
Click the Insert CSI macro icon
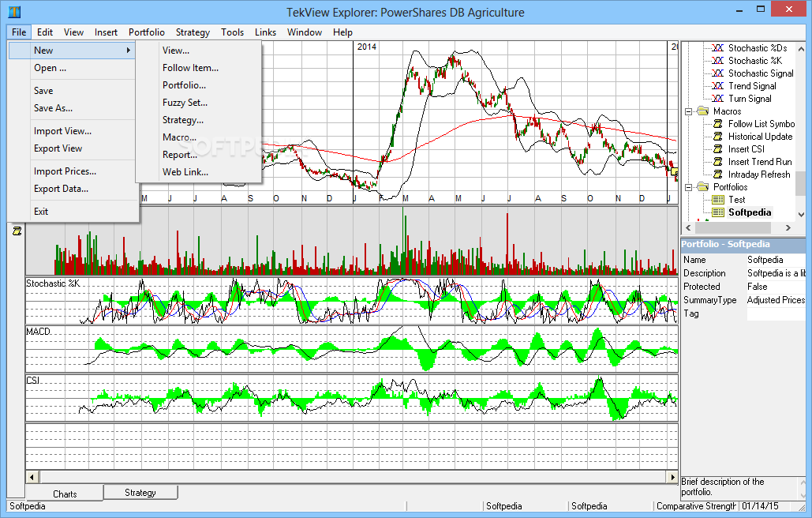point(718,149)
